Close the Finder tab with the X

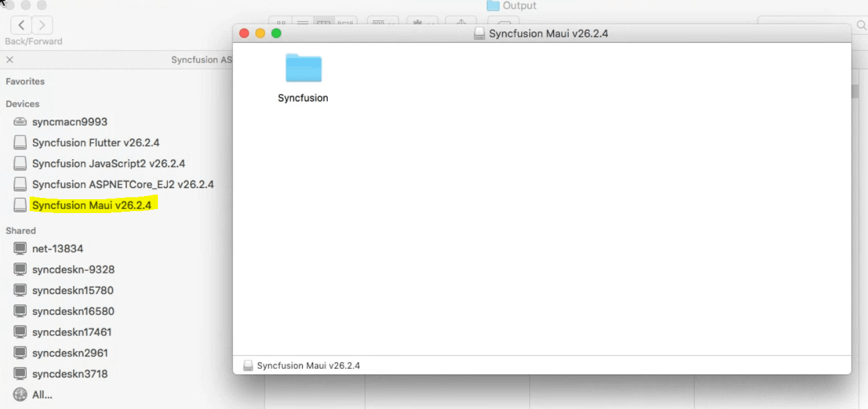pos(10,60)
